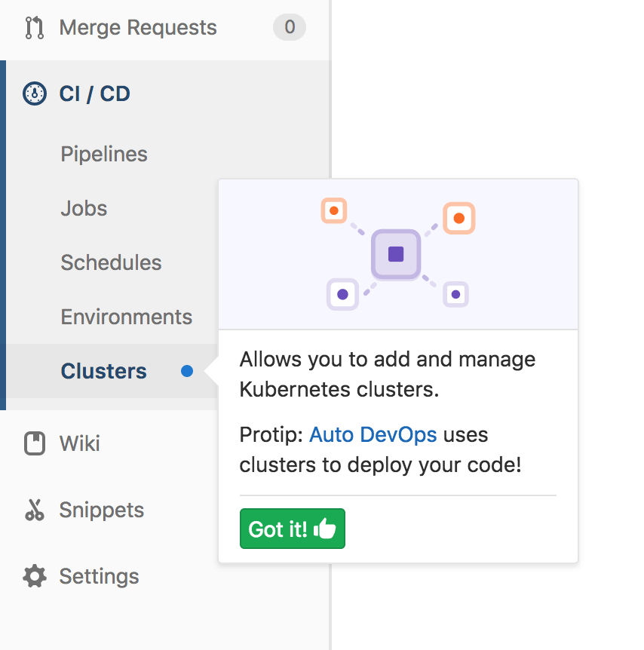This screenshot has width=644, height=650.
Task: Open the Environments page
Action: [126, 317]
